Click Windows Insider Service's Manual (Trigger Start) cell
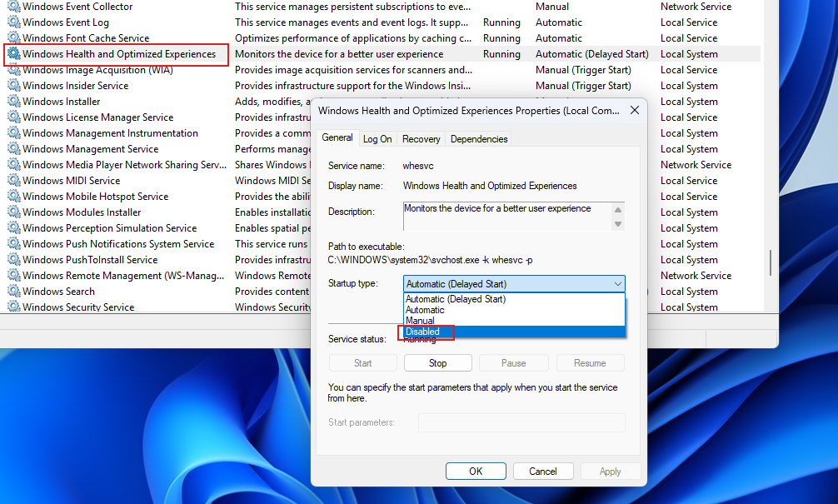 583,86
